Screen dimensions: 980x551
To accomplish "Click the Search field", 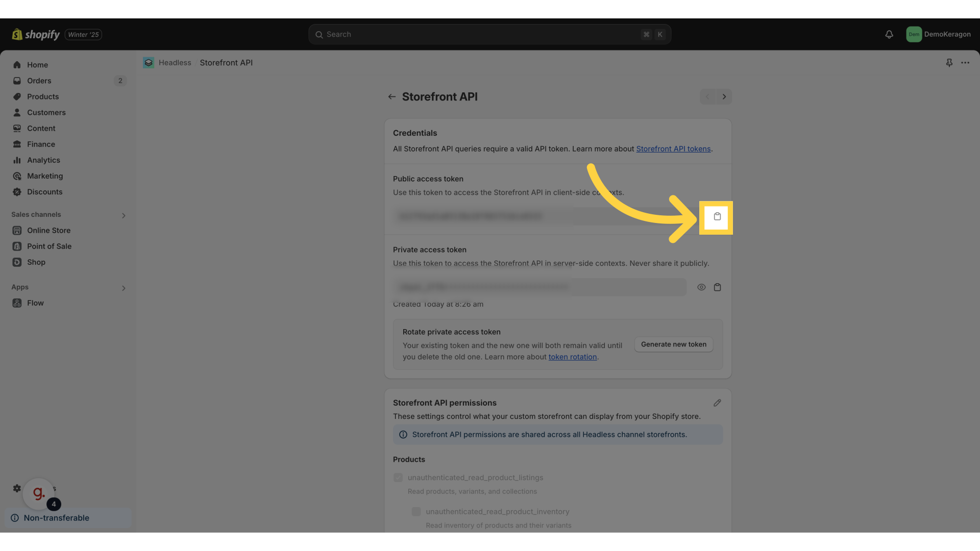I will point(489,34).
